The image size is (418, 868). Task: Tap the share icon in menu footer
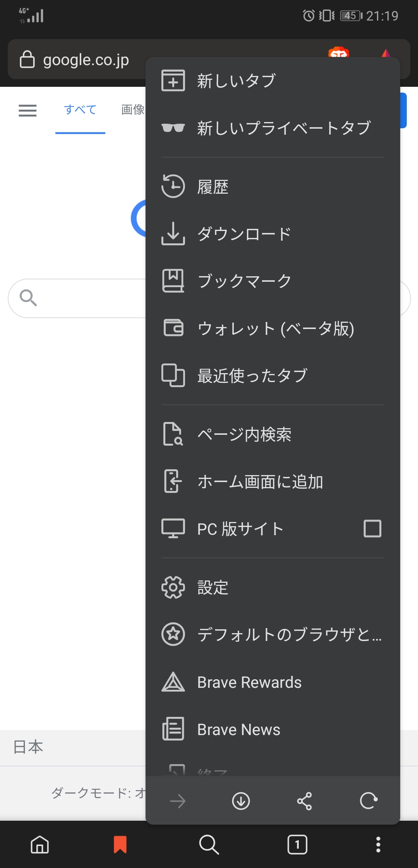(304, 801)
